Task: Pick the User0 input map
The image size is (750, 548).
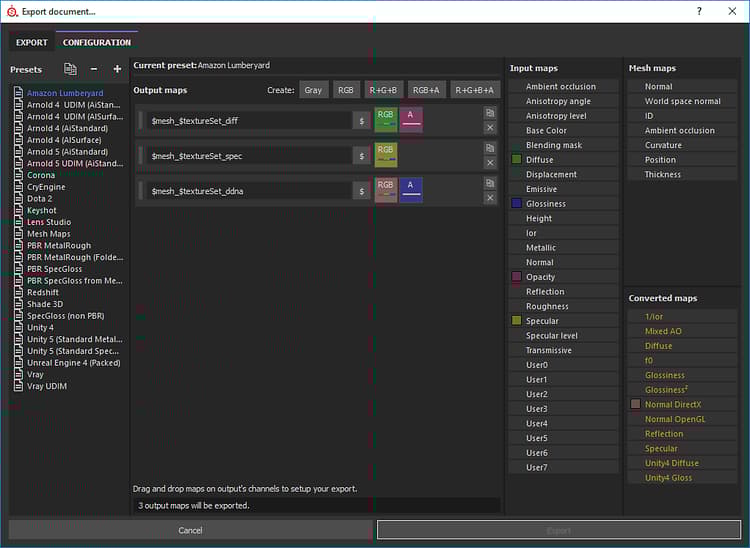Action: (x=563, y=365)
